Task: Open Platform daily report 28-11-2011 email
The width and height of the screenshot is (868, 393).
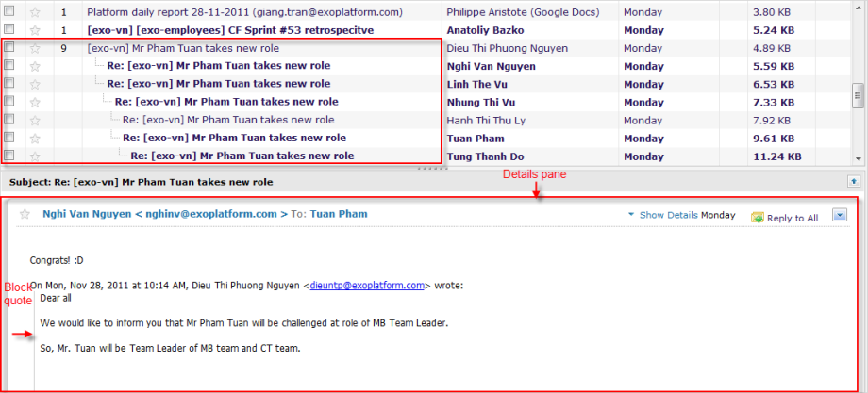Action: point(245,11)
